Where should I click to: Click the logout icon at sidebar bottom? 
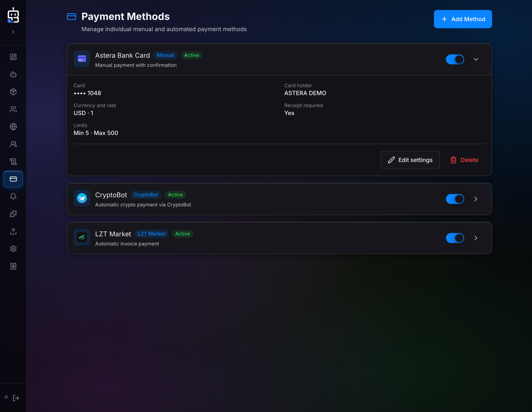click(x=16, y=398)
